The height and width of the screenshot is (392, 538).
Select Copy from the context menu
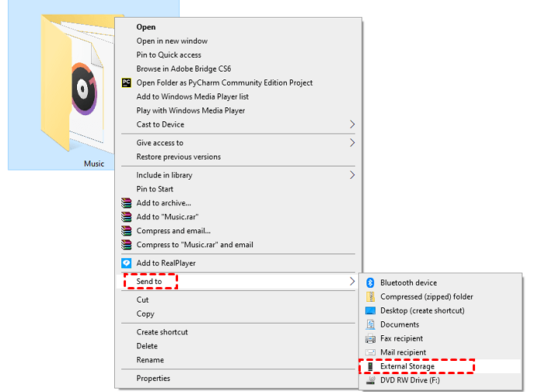[238, 313]
